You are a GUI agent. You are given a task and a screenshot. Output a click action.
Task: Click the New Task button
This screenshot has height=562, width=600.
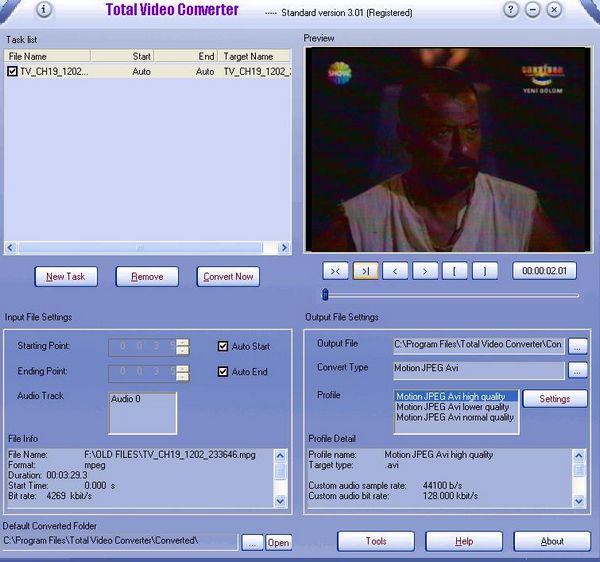[x=66, y=276]
